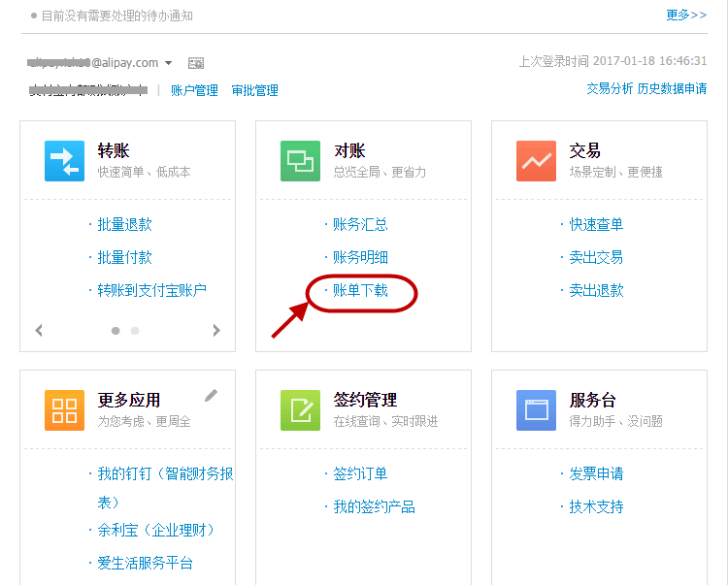Open 我的签约产品 link

[x=374, y=506]
